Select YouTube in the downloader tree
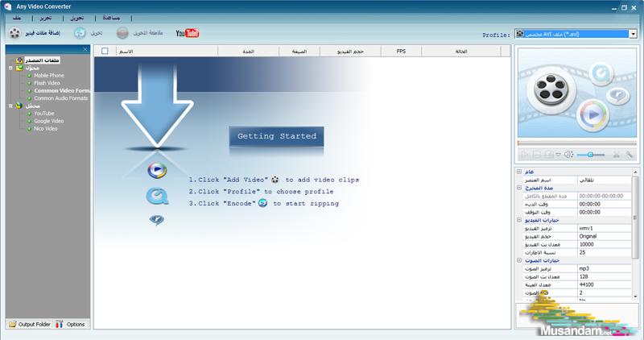The image size is (644, 340). tap(44, 114)
